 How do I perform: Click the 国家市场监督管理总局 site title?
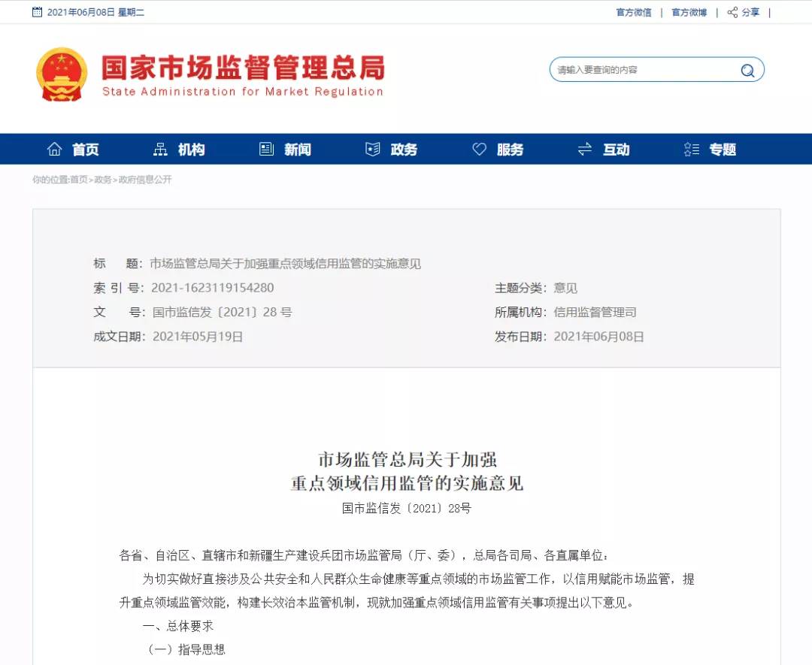pos(242,68)
